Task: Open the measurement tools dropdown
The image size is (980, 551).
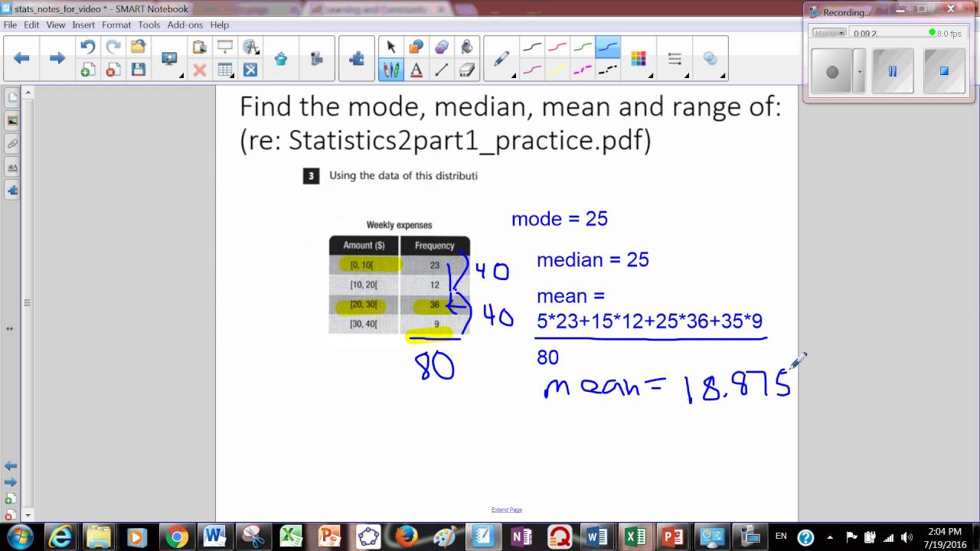Action: click(x=251, y=47)
